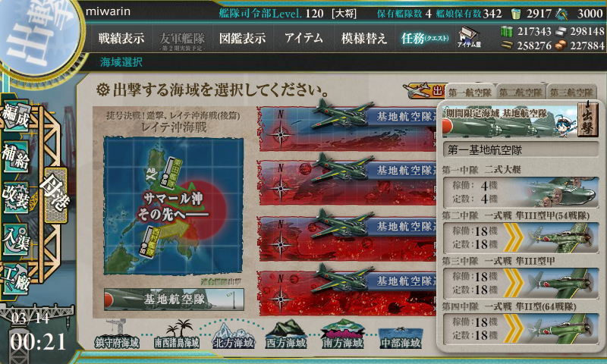Switch to the 第三航空隊 tab
The width and height of the screenshot is (607, 364).
pos(572,93)
